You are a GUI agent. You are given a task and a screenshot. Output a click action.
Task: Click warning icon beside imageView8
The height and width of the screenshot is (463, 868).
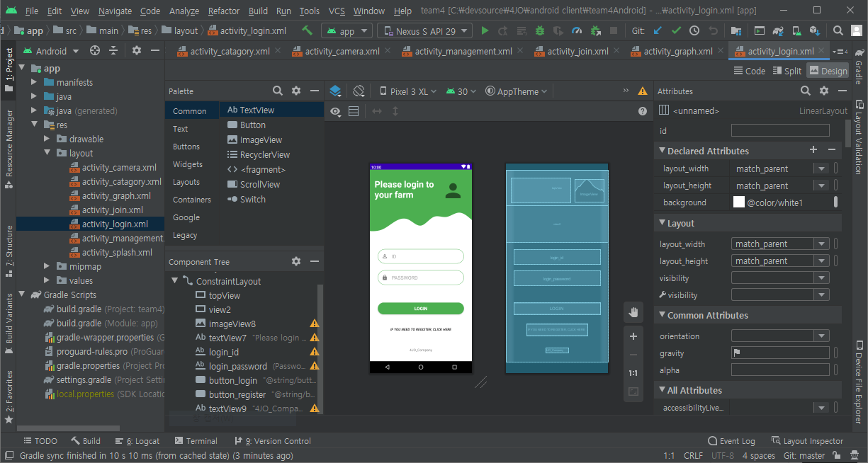point(315,324)
